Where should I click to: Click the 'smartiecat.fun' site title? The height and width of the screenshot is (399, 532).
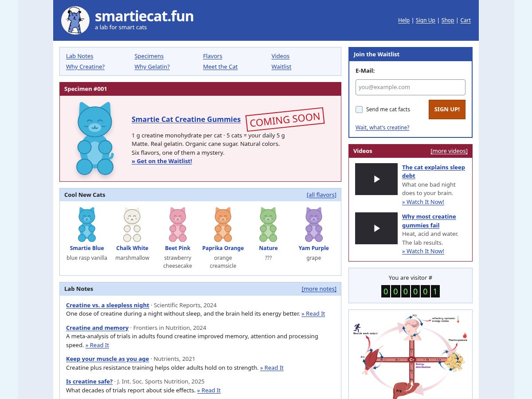[x=144, y=16]
